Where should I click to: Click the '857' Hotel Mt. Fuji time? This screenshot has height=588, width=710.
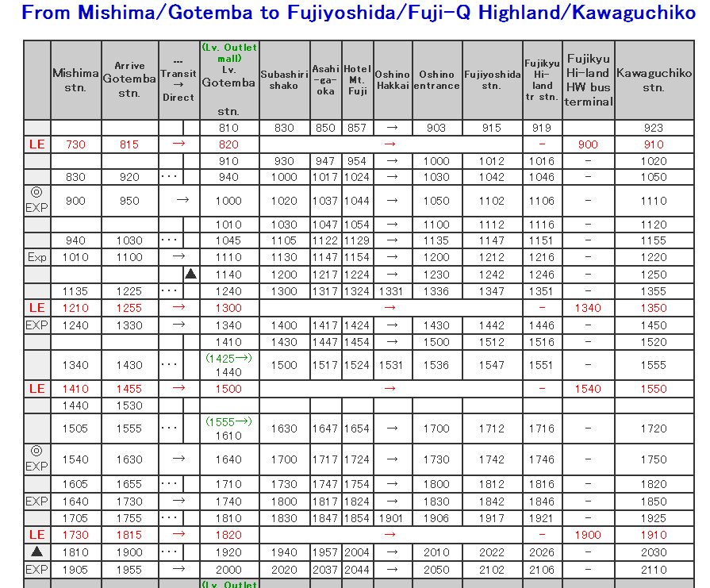[357, 128]
